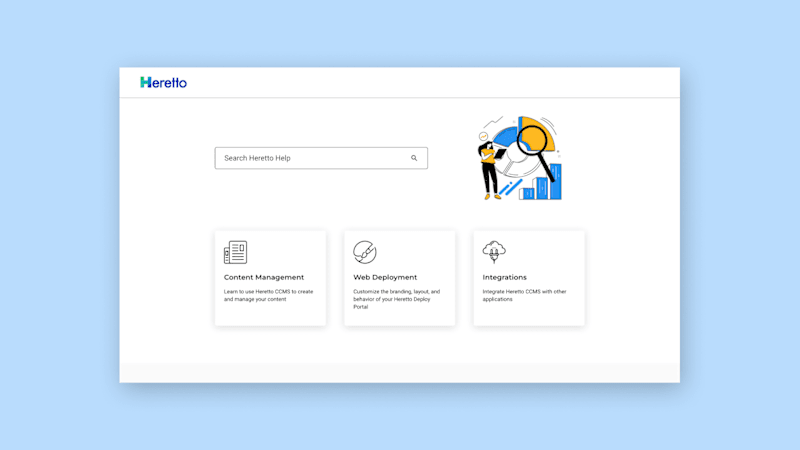Select the Integrations card
This screenshot has width=800, height=450.
529,278
